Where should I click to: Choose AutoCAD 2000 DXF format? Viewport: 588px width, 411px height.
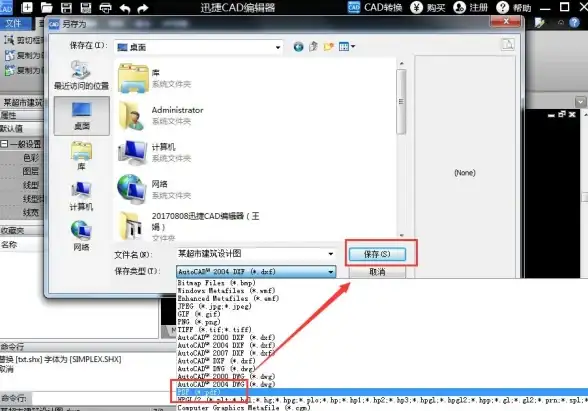[x=226, y=338]
